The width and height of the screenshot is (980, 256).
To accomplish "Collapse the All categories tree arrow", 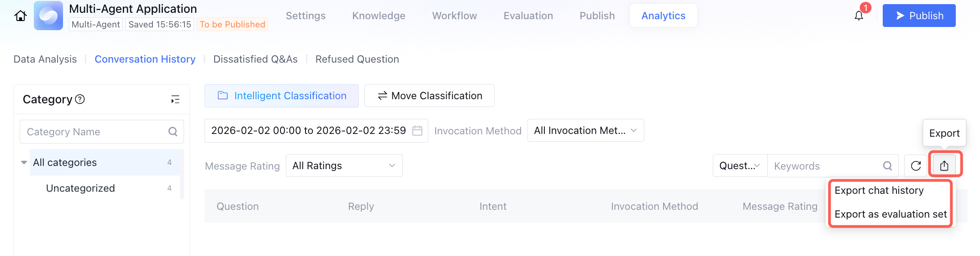I will [x=24, y=162].
